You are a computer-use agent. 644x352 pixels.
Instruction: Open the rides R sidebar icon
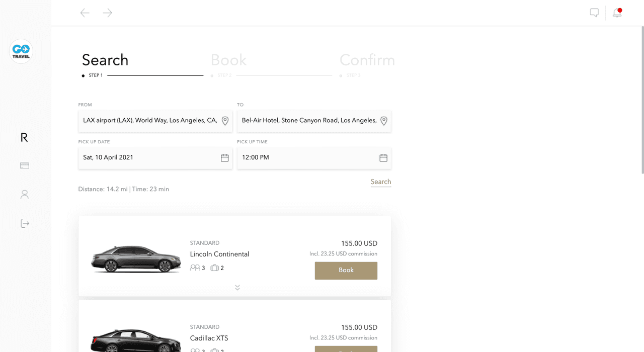pos(24,137)
